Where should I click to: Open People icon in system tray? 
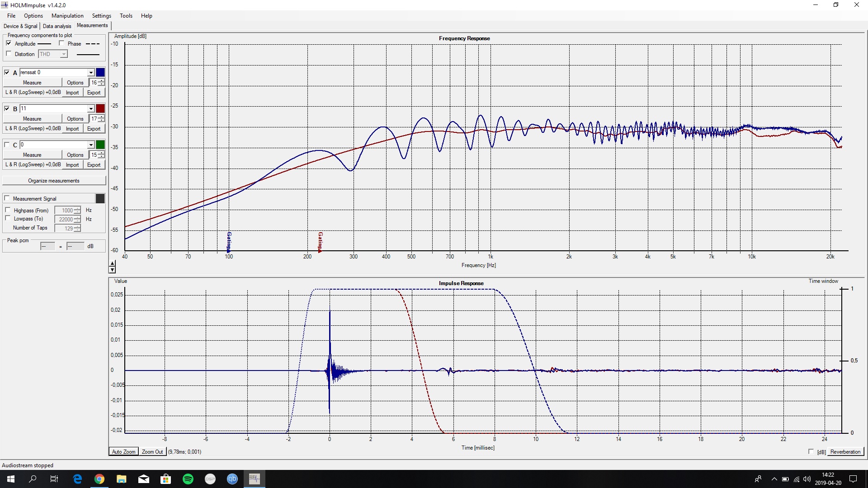point(758,479)
